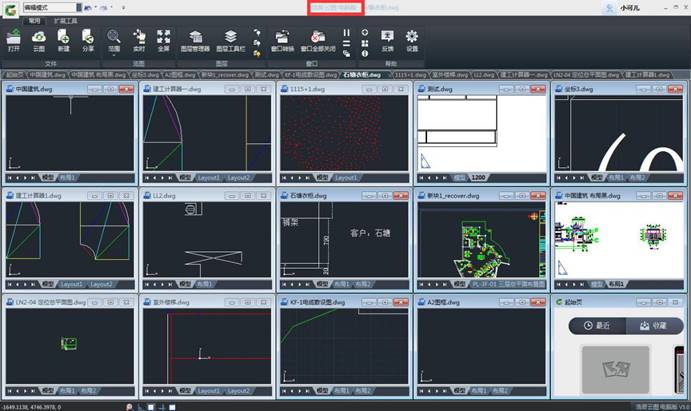
Task: Click the 分享 (Share) icon
Action: 88,38
